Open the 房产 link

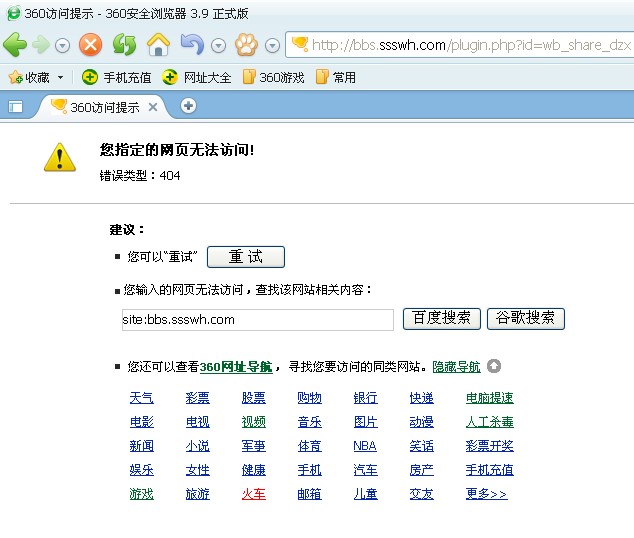coord(421,470)
